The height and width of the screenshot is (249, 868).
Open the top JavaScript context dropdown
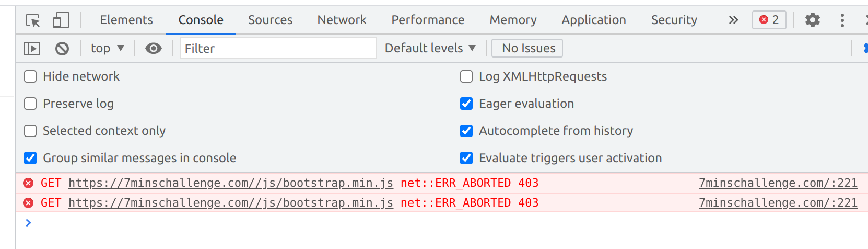[x=107, y=49]
